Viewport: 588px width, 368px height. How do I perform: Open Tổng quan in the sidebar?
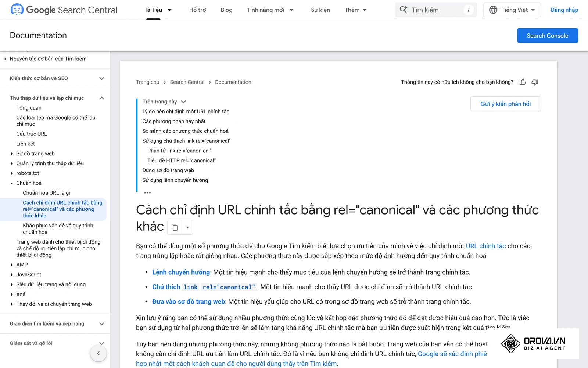pyautogui.click(x=29, y=108)
